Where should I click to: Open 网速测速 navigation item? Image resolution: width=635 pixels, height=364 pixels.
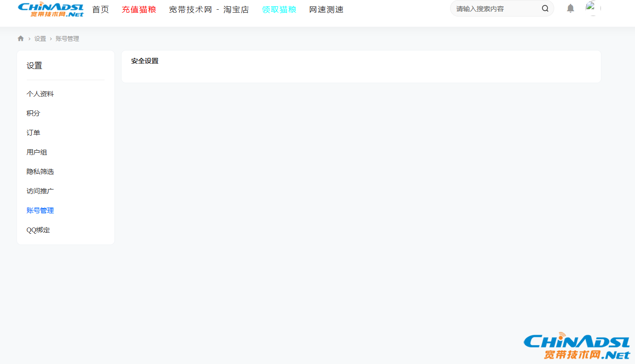(x=326, y=10)
